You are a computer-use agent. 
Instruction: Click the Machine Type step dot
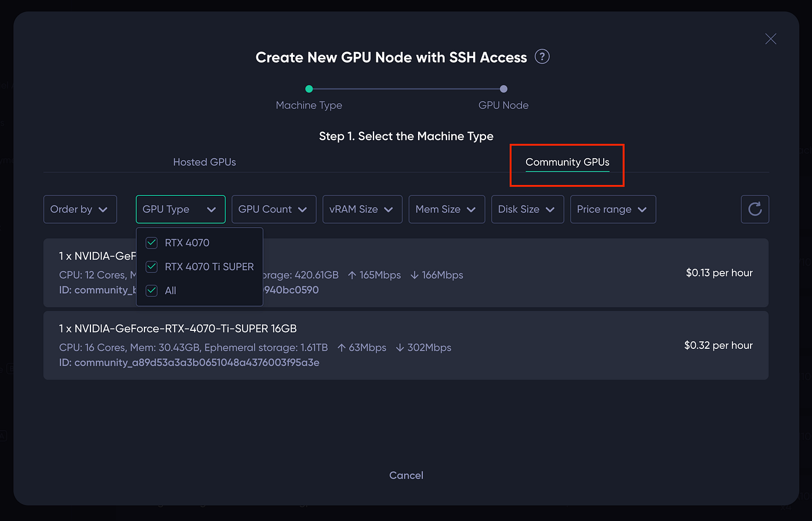point(309,89)
